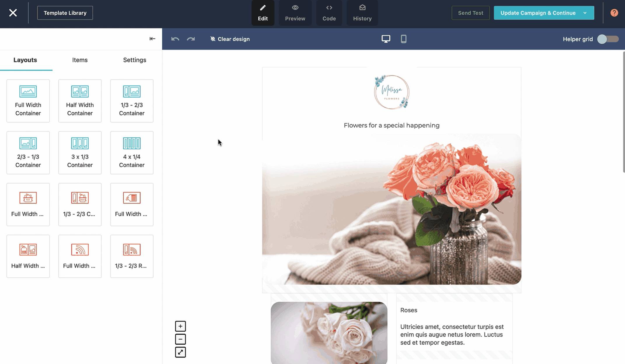Select the Items tab
Viewport: 625px width, 364px height.
[x=80, y=60]
